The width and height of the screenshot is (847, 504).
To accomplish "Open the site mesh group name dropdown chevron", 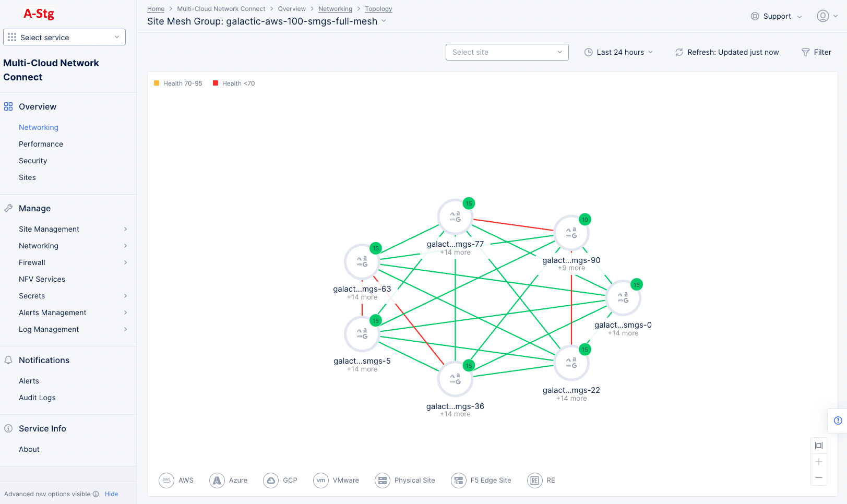I will (384, 21).
